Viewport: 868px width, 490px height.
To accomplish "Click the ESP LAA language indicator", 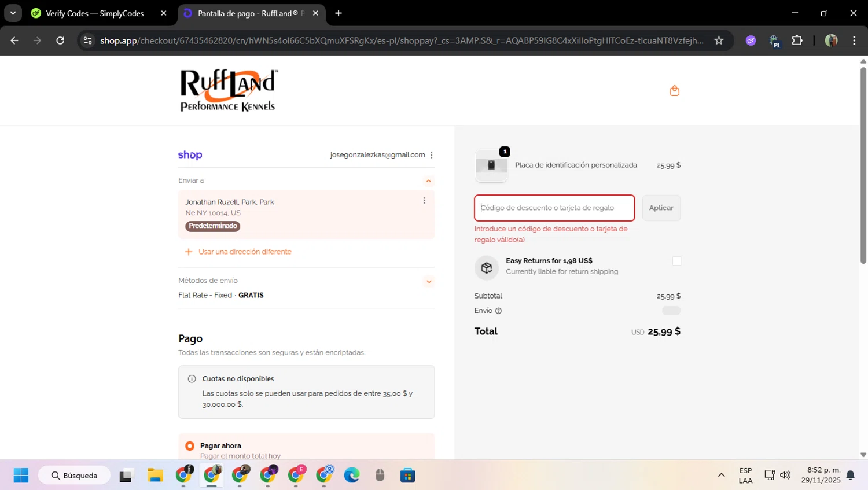I will [745, 476].
